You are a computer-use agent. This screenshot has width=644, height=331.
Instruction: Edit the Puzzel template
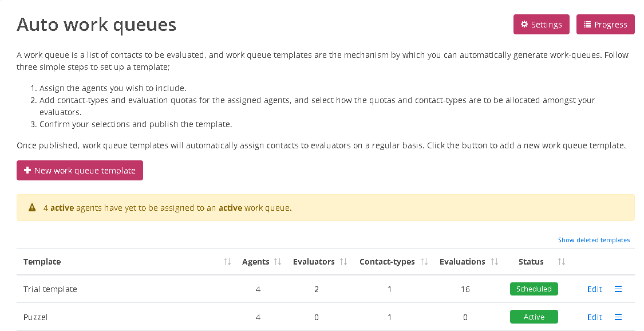tap(594, 317)
